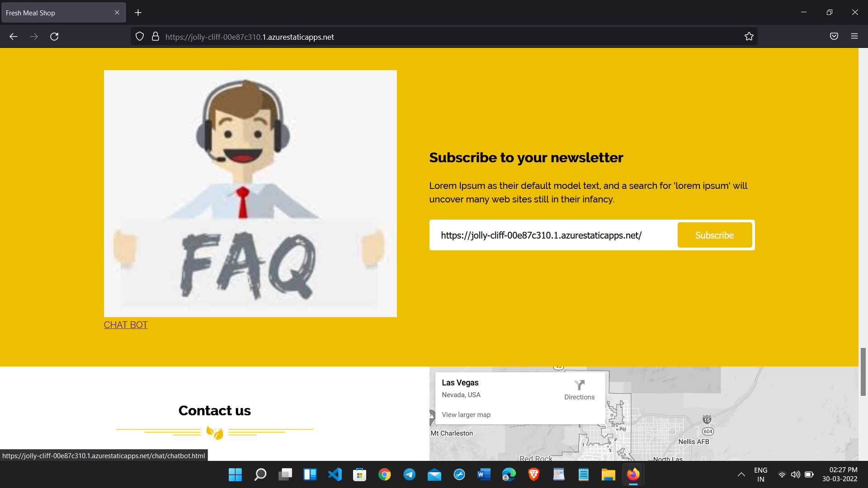Open the CHAT BOT link

(x=126, y=325)
